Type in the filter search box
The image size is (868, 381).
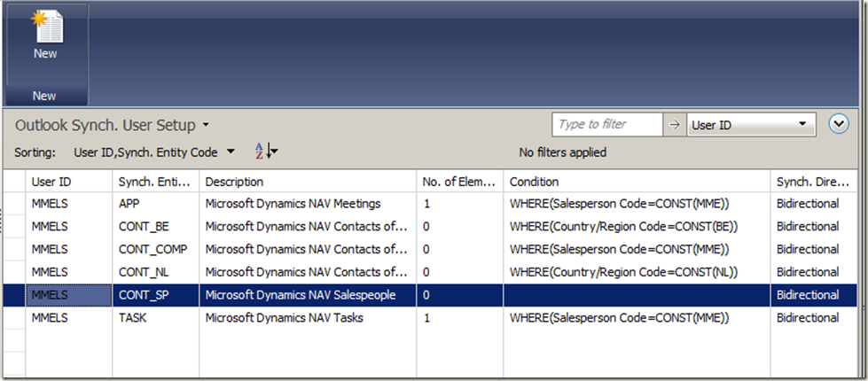pyautogui.click(x=606, y=125)
